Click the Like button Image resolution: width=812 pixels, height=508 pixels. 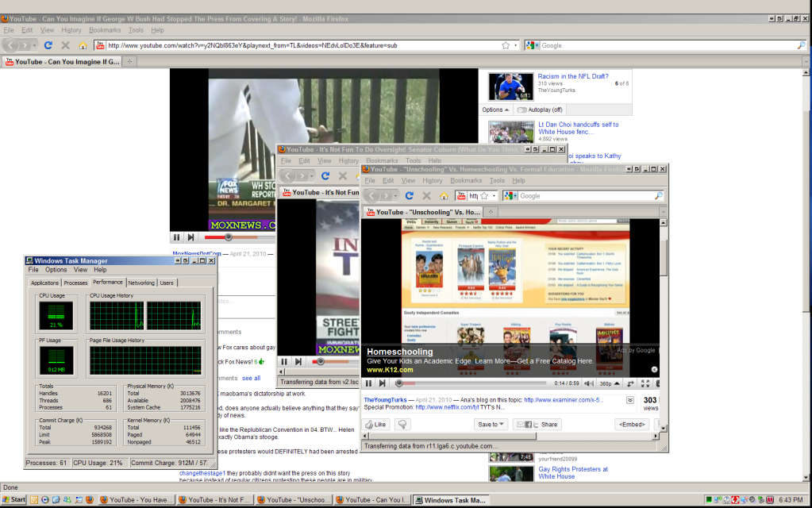pos(376,425)
